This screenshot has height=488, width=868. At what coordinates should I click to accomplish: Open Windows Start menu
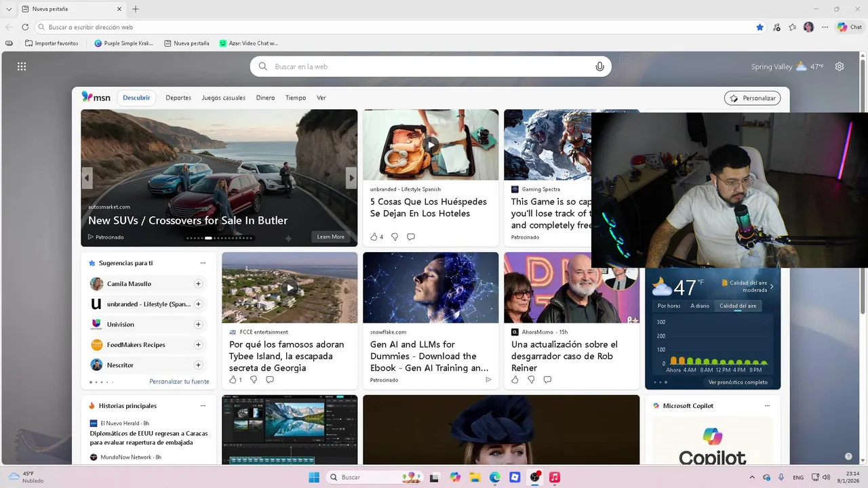click(314, 477)
